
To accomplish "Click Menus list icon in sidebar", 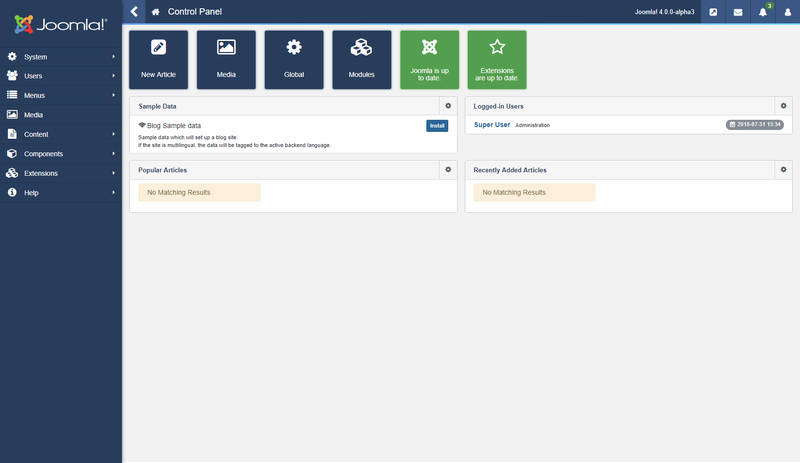I will click(12, 95).
